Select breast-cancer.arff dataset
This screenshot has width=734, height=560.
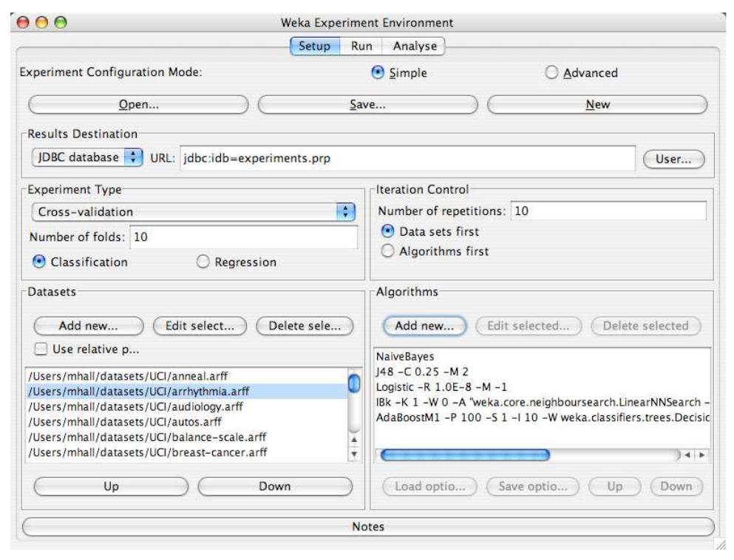pos(187,452)
